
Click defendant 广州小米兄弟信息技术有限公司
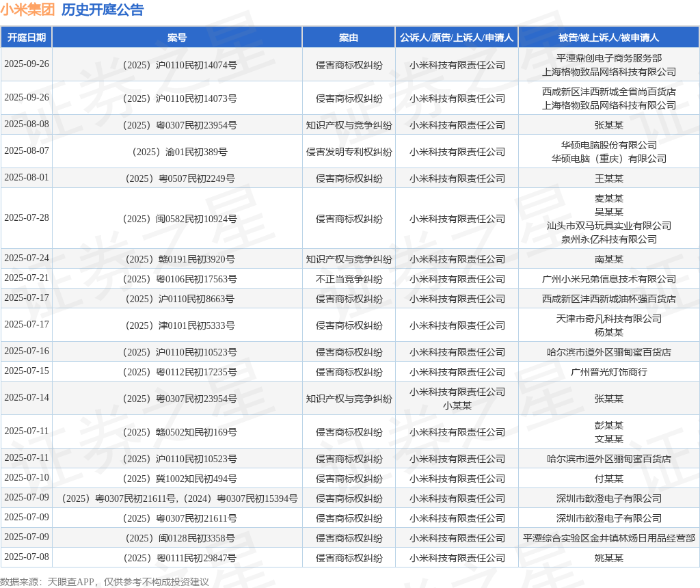[609, 280]
